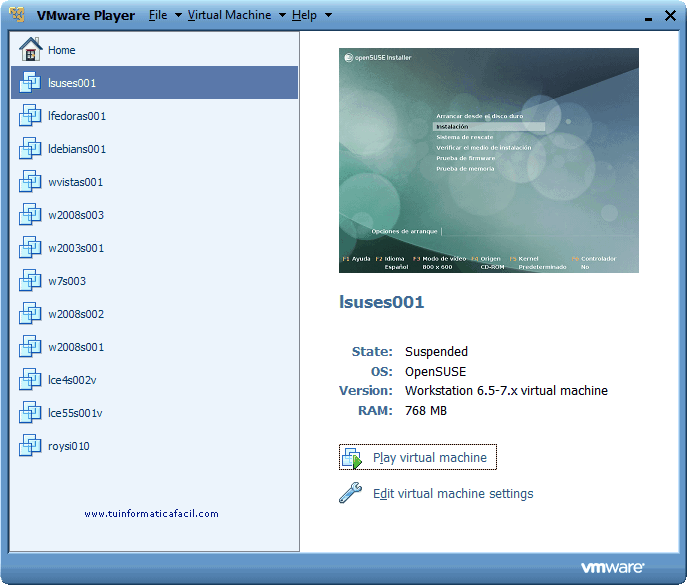Select lce4s002v in the VM list
This screenshot has height=585, width=687.
pyautogui.click(x=154, y=379)
